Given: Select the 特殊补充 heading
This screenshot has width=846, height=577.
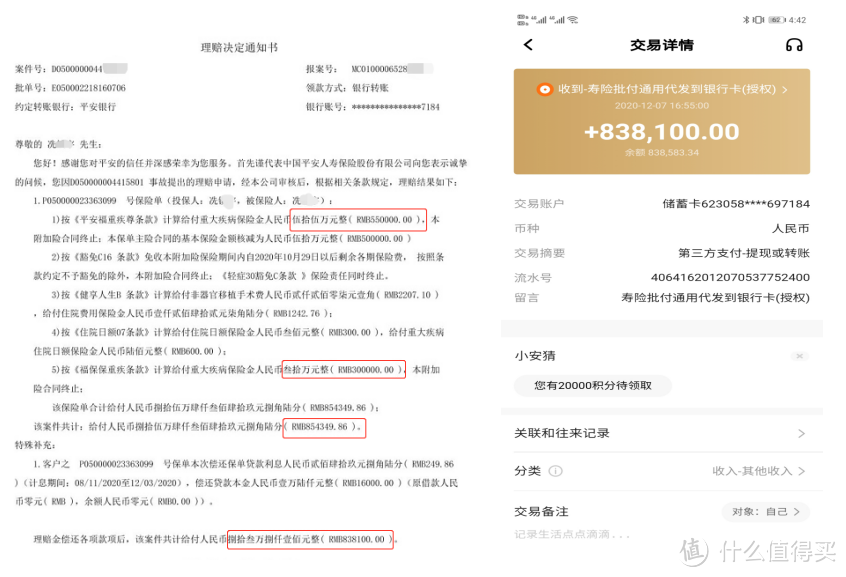Looking at the screenshot, I should [34, 445].
